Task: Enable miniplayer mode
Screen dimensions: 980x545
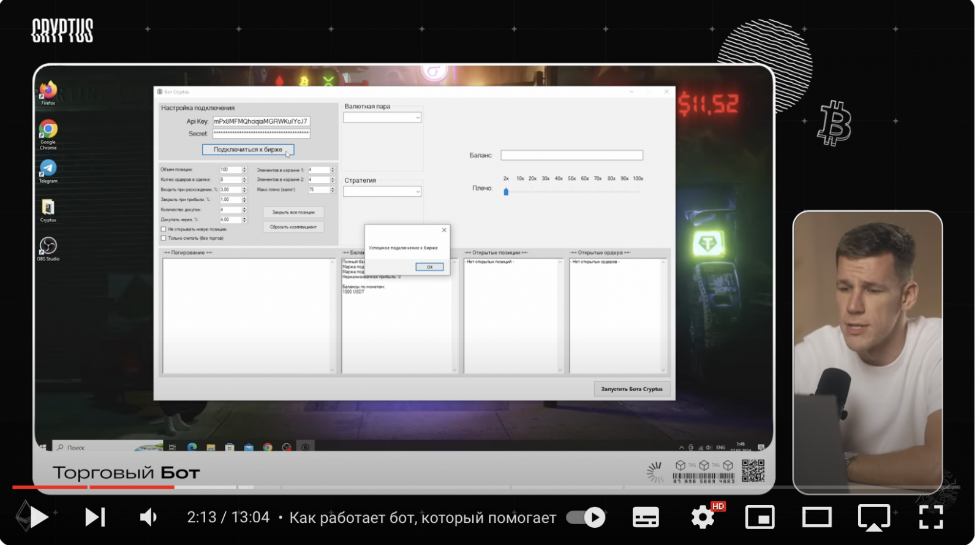Action: 759,517
